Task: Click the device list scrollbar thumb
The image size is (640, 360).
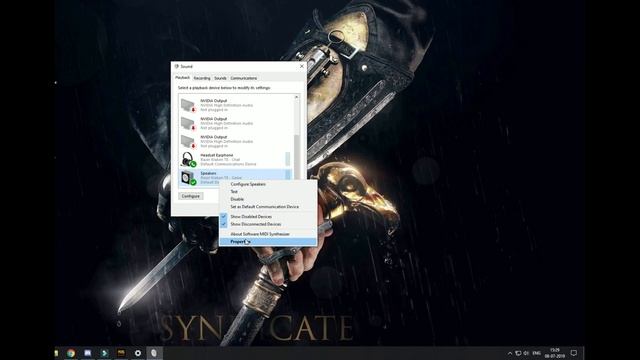Action: 297,157
